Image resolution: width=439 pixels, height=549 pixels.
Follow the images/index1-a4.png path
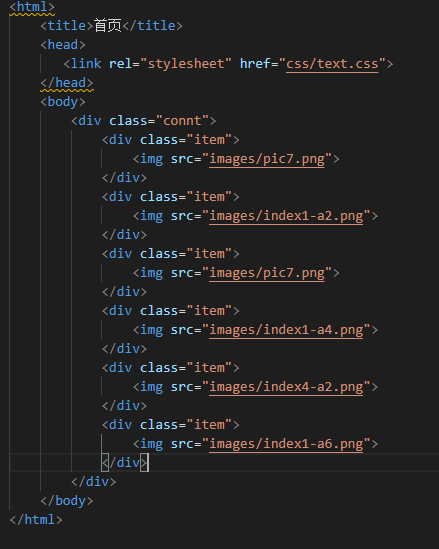[x=286, y=330]
